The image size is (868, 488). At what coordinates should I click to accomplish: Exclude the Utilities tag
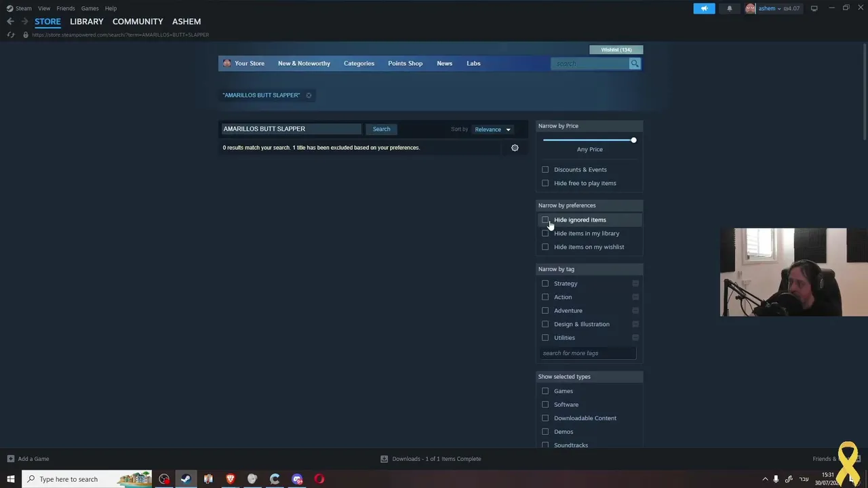635,338
